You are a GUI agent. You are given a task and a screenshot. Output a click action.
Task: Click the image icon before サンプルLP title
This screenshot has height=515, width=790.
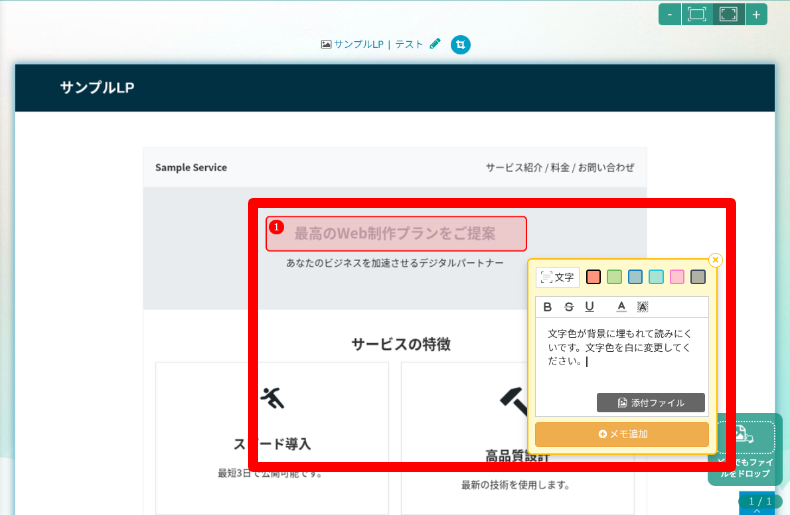click(326, 44)
